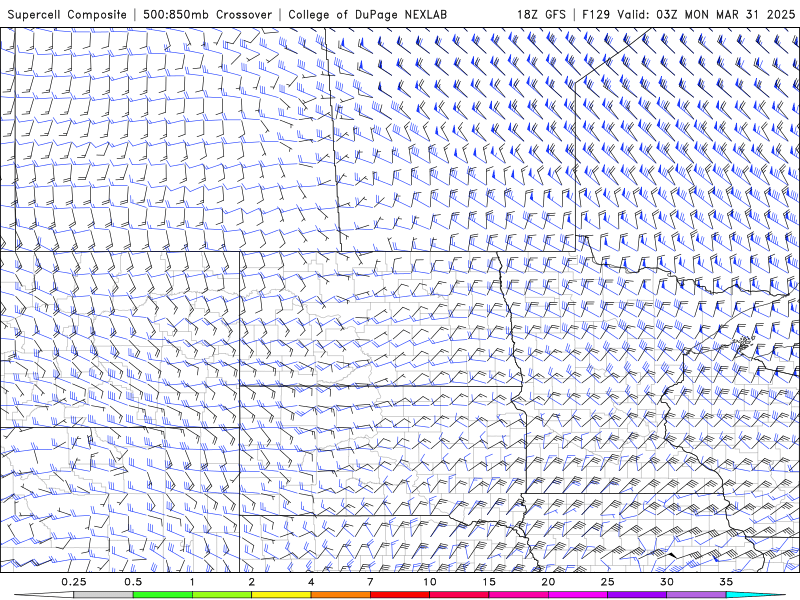Click the 20 color bar label
800x600 pixels.
548,582
